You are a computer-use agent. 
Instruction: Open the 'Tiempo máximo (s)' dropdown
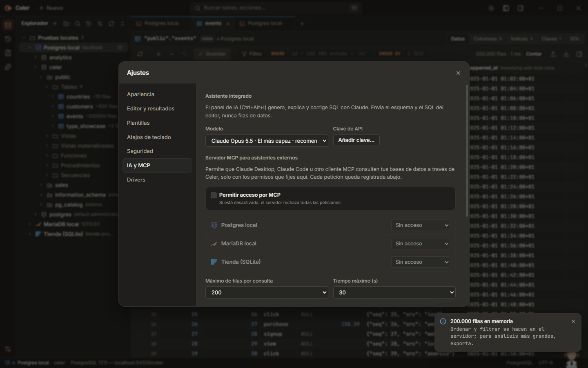coord(394,292)
